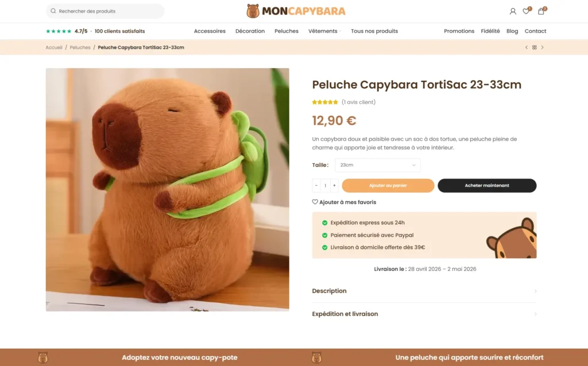Increase quantity with the plus button

click(335, 185)
